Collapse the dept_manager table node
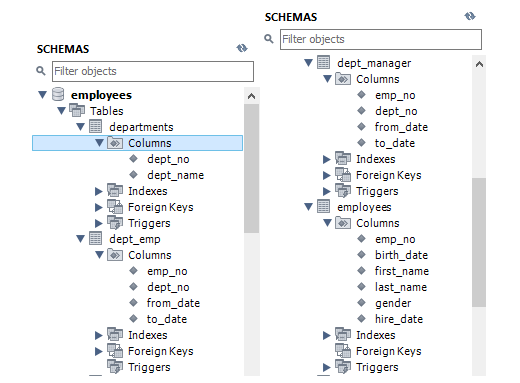This screenshot has width=520, height=383. coord(308,63)
